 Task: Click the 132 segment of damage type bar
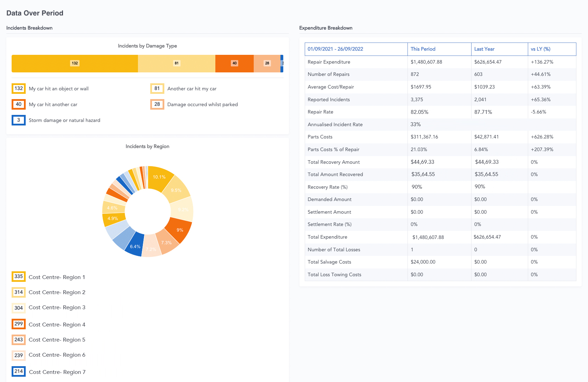pyautogui.click(x=75, y=64)
